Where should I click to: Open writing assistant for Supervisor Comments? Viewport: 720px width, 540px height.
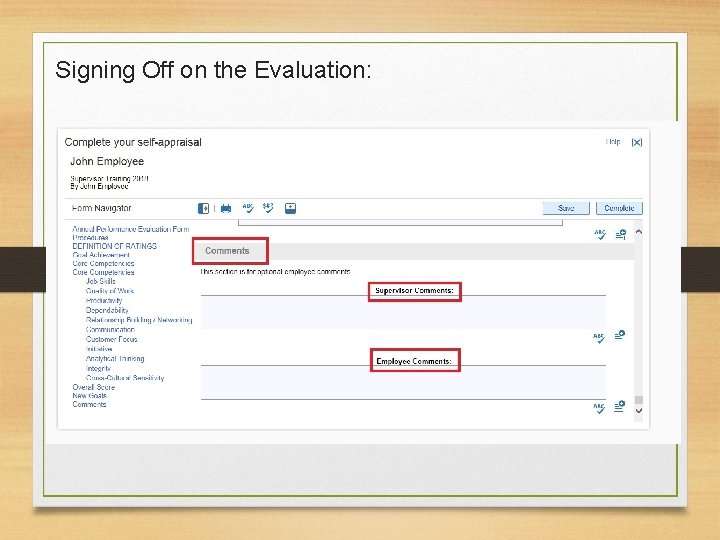click(x=619, y=335)
